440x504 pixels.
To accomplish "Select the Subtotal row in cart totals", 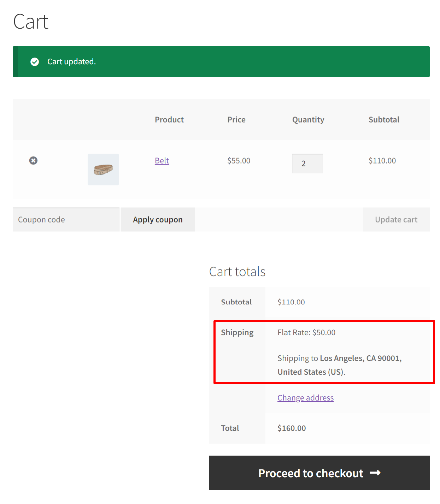I will coord(236,302).
